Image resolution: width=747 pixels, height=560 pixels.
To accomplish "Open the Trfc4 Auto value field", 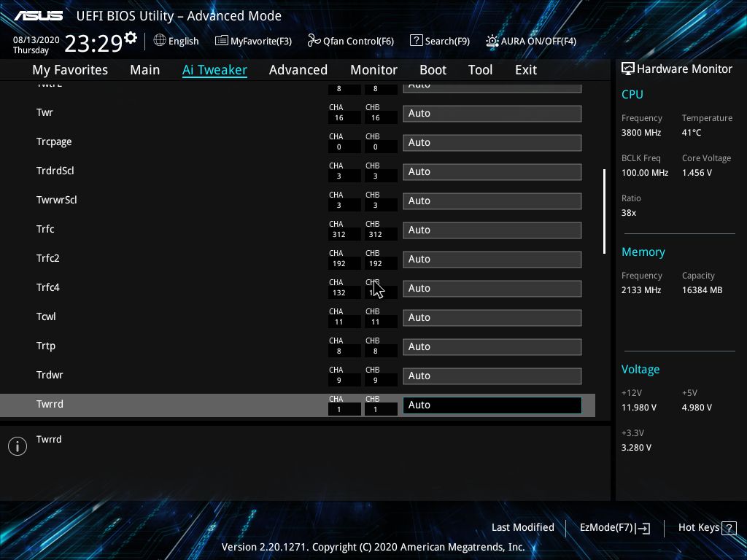I will coord(492,288).
